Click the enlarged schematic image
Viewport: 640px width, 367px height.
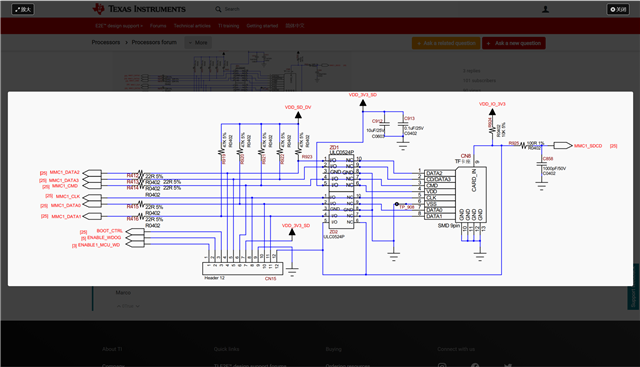(320, 189)
